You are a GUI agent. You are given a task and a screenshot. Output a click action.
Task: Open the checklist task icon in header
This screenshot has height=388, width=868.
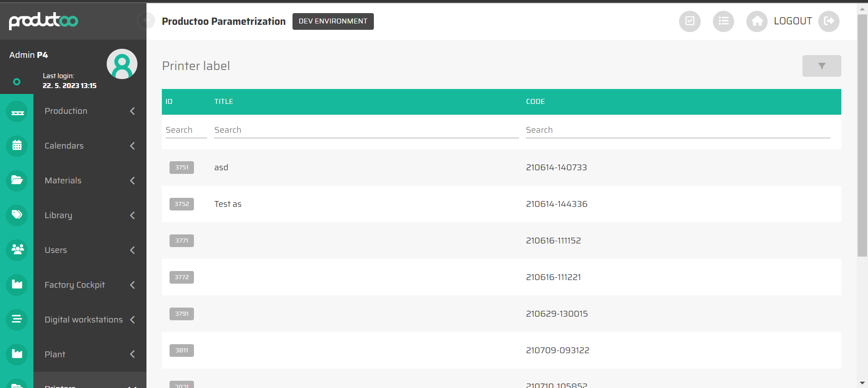tap(689, 21)
